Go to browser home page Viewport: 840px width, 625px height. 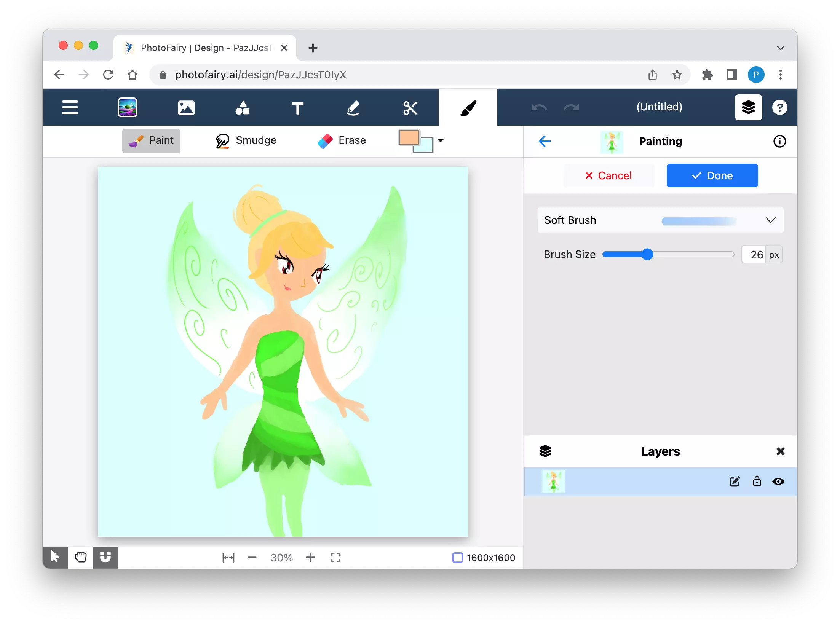(133, 75)
